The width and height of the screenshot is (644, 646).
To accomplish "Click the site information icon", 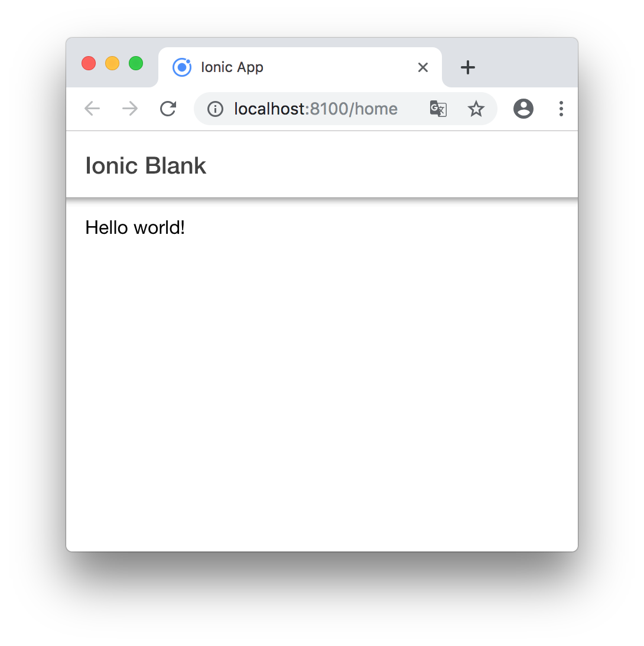I will (214, 109).
